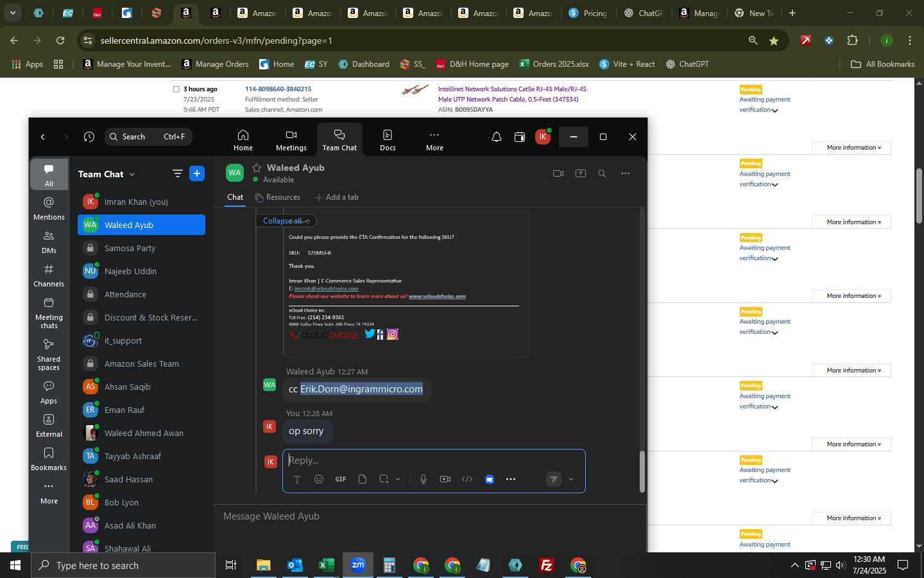924x578 pixels.
Task: Open Apps in Zoom sidebar
Action: click(x=49, y=392)
